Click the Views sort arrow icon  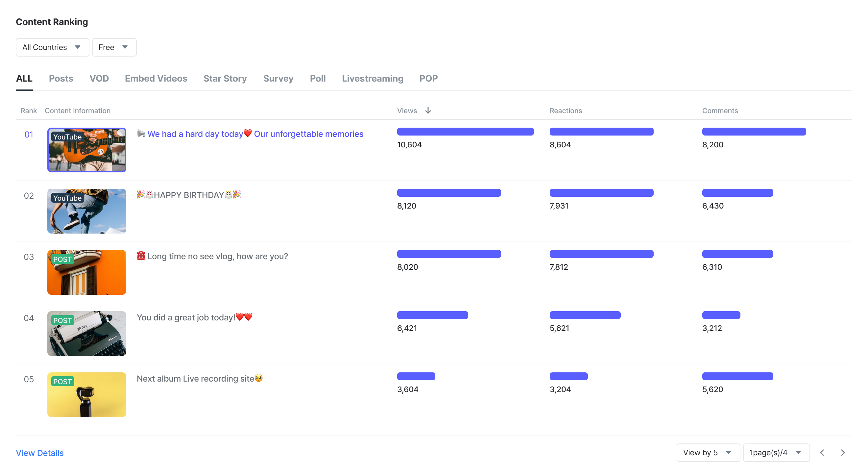coord(428,111)
